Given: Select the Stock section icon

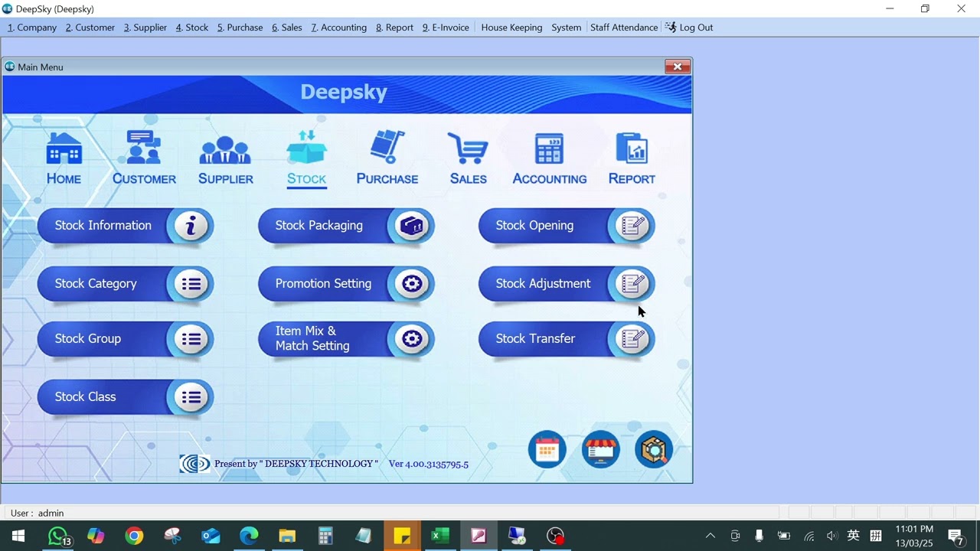Looking at the screenshot, I should [306, 158].
